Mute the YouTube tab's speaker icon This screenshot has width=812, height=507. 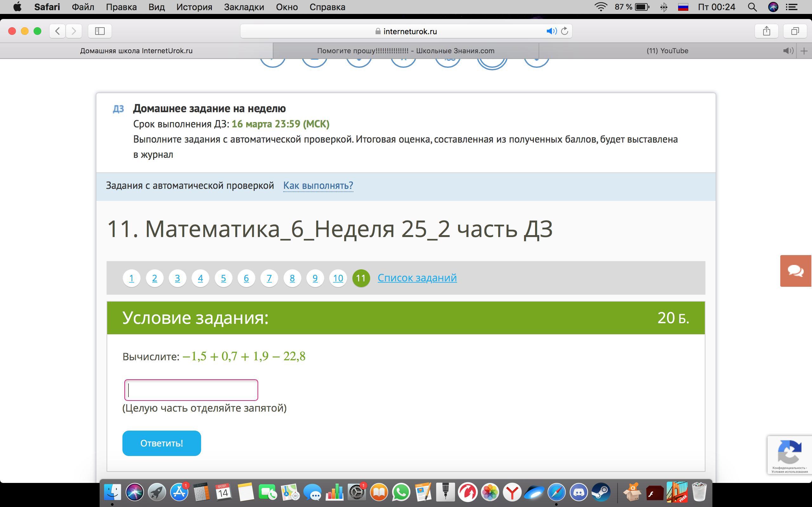coord(788,51)
